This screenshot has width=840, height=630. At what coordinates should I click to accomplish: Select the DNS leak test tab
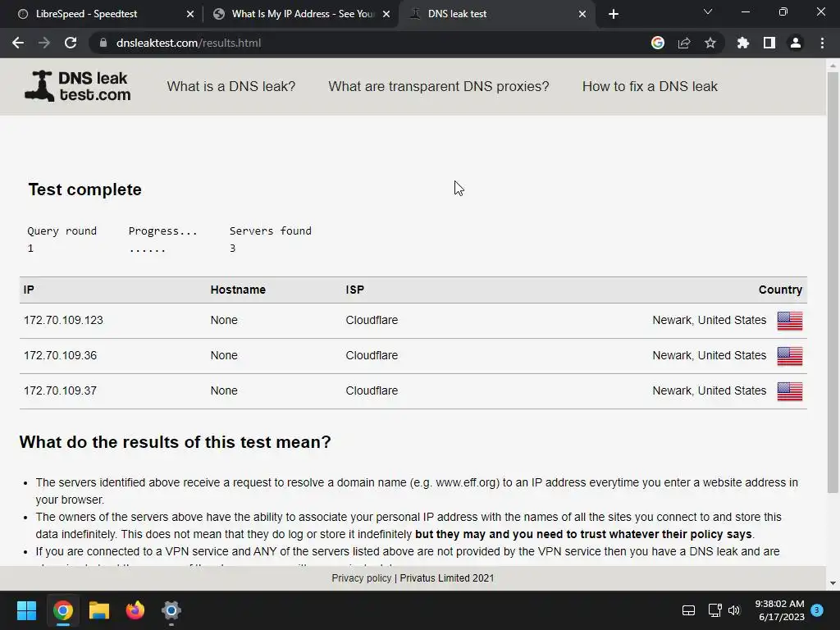[x=496, y=14]
